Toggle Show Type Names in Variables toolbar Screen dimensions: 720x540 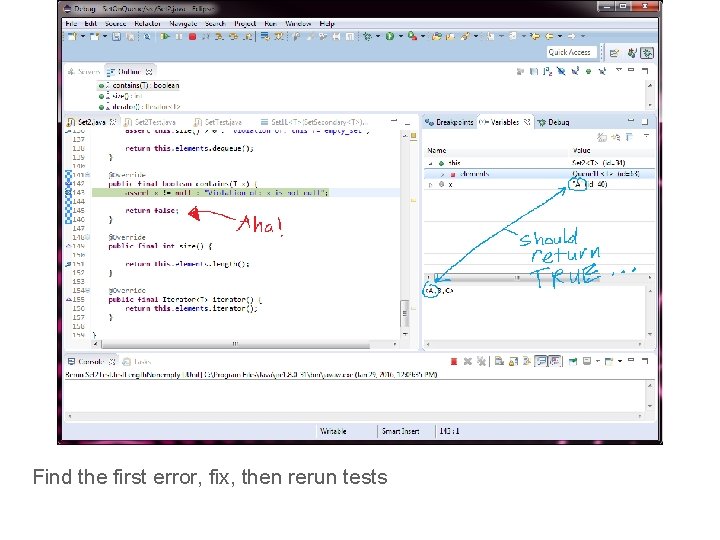coord(602,136)
